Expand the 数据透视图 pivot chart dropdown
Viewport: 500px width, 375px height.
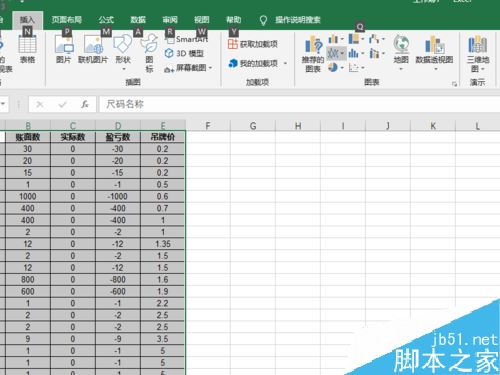[435, 69]
